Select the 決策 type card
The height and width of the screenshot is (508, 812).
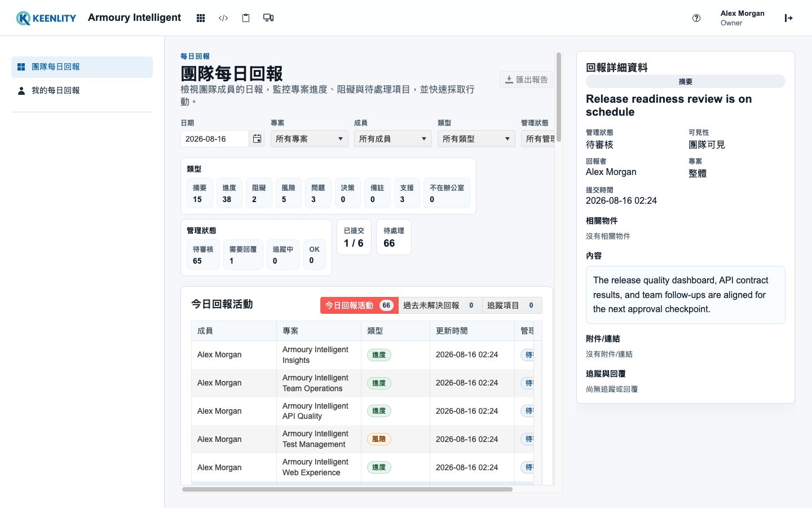(x=348, y=193)
